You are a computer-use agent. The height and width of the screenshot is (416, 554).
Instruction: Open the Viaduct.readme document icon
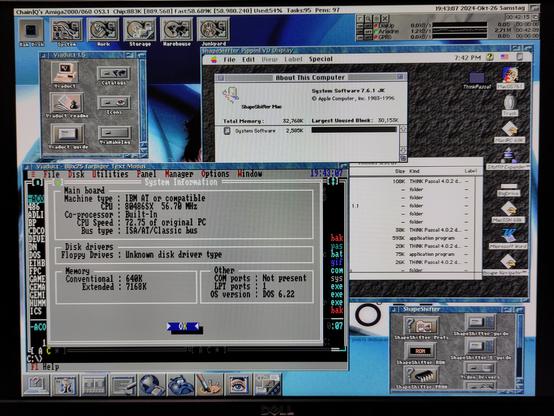[x=67, y=105]
